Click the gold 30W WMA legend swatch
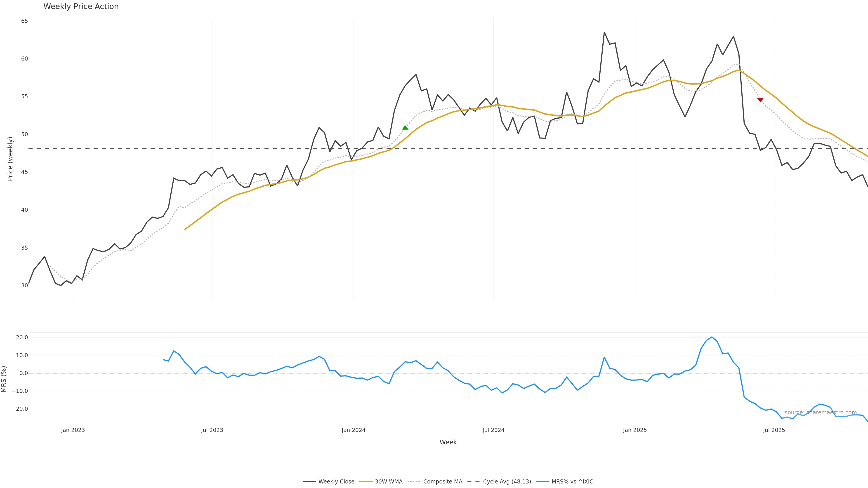 (366, 482)
